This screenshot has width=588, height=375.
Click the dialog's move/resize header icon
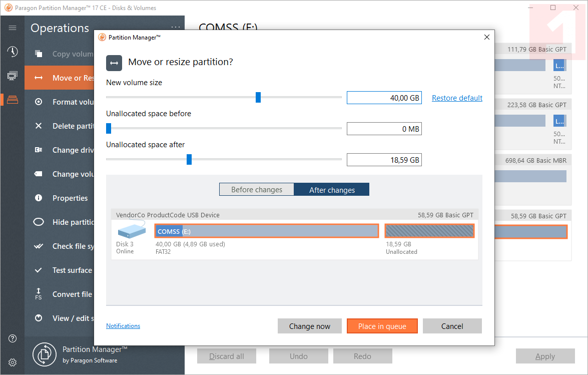click(x=114, y=63)
